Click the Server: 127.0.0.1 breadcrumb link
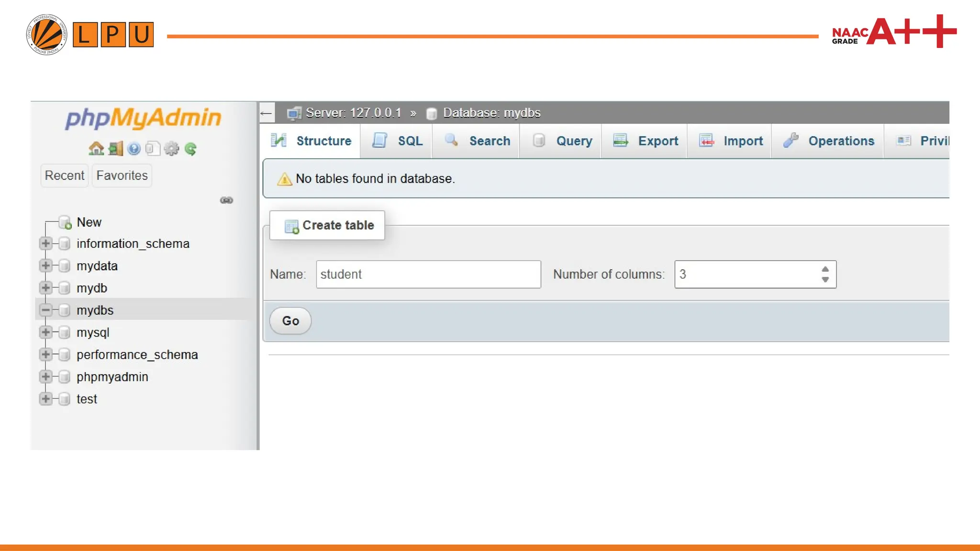Image resolution: width=980 pixels, height=551 pixels. pos(353,113)
